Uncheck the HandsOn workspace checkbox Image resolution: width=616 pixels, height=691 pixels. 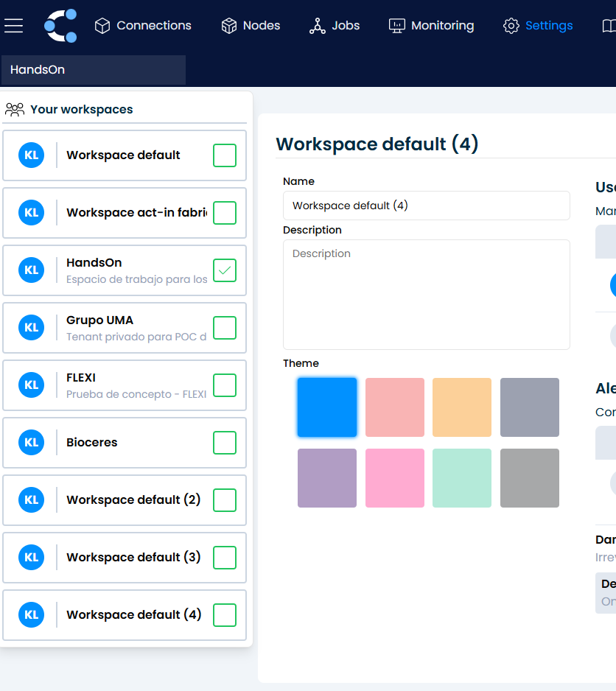pos(225,270)
